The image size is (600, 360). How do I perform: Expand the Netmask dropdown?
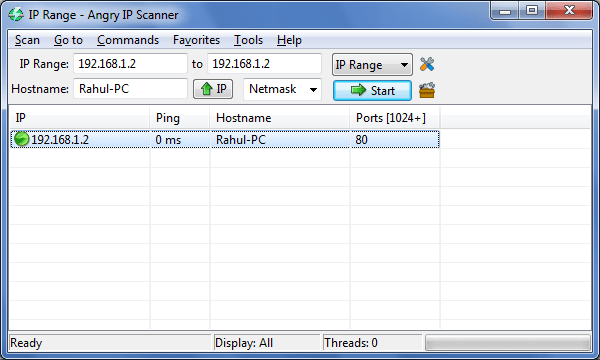coord(282,89)
